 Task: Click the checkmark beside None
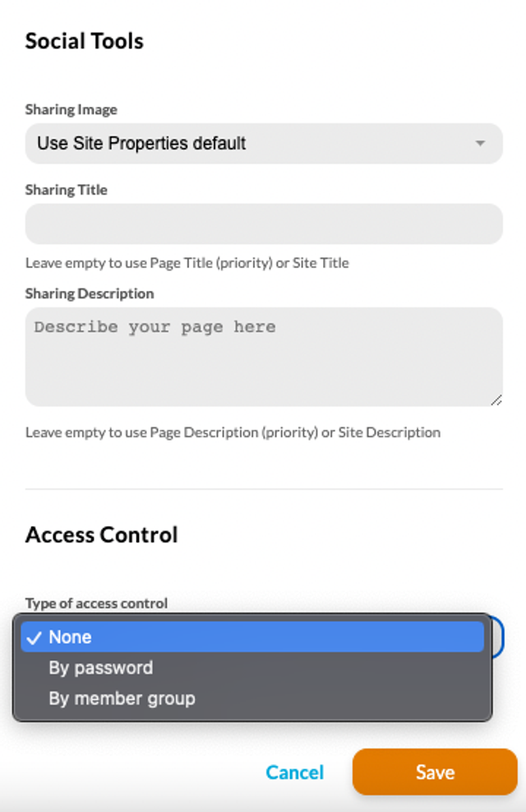pos(34,638)
